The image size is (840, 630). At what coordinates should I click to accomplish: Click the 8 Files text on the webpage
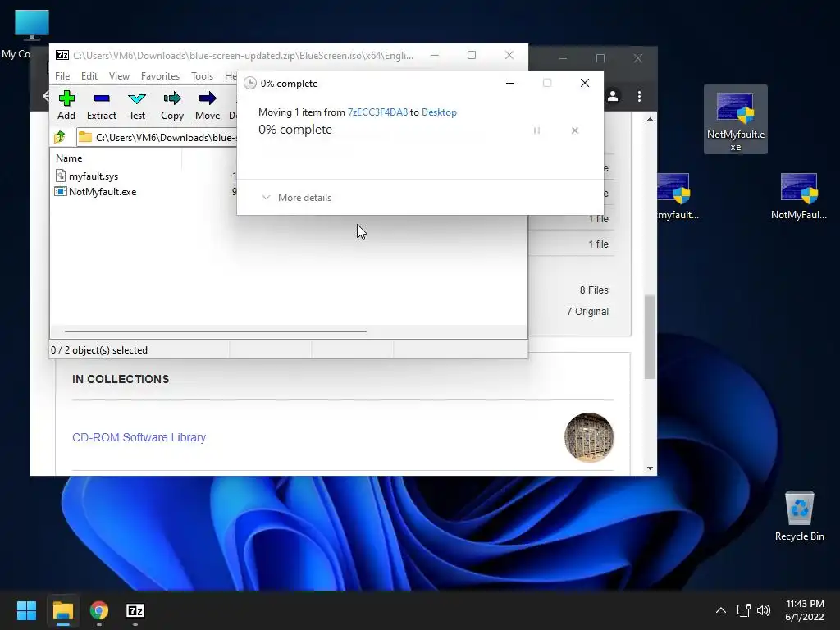pyautogui.click(x=594, y=290)
